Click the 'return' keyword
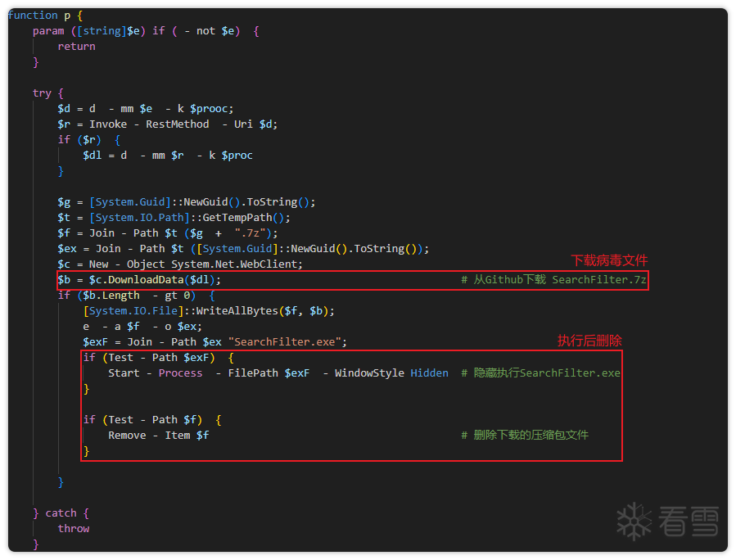Viewport: 736px width, 560px height. [76, 47]
